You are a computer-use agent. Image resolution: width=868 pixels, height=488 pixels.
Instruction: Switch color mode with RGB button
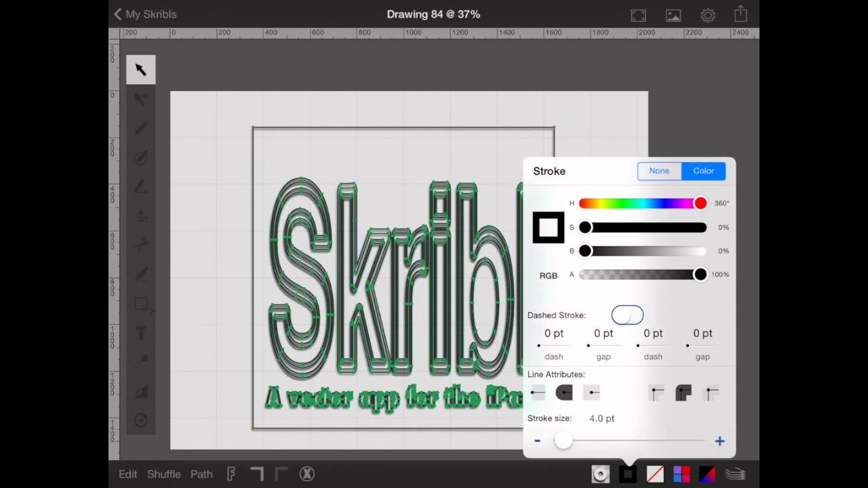pos(548,276)
